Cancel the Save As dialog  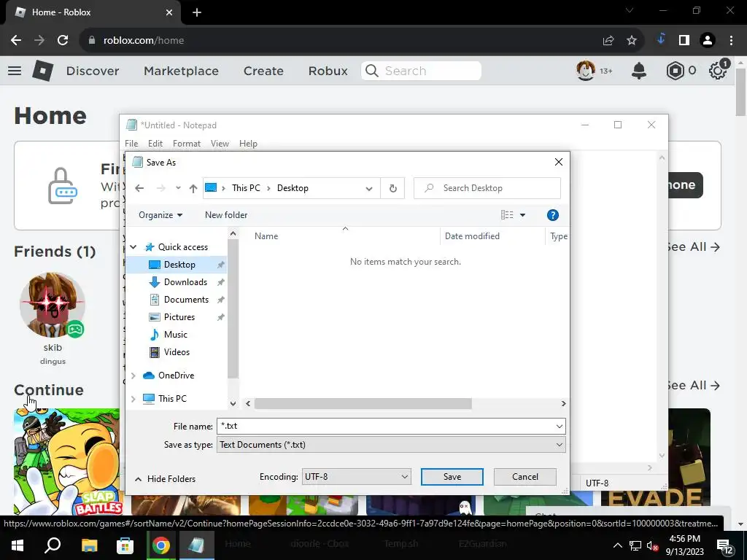pyautogui.click(x=525, y=477)
